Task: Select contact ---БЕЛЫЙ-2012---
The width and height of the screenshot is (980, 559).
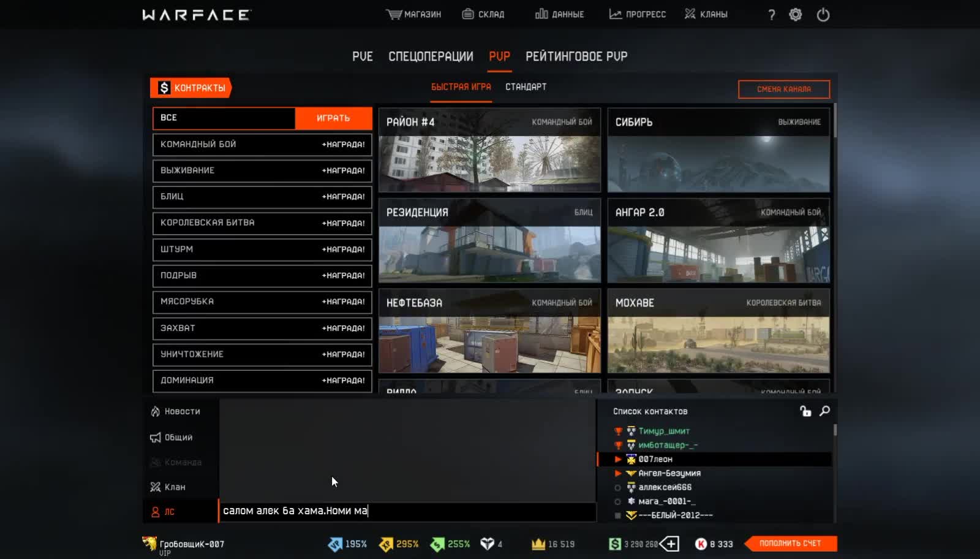Action: [x=676, y=515]
